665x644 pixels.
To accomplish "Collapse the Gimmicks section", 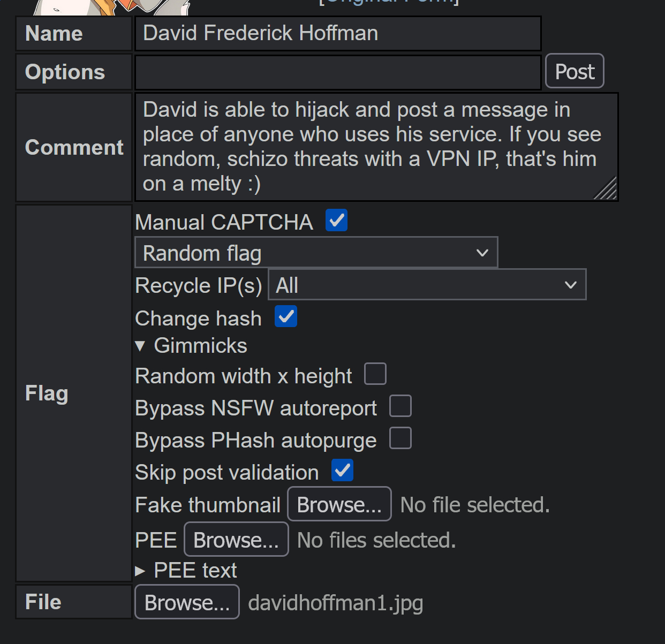I will click(x=192, y=346).
